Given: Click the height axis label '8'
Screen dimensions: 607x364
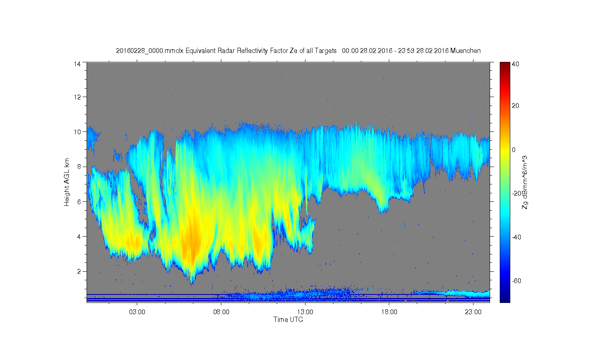Looking at the screenshot, I should click(79, 167).
